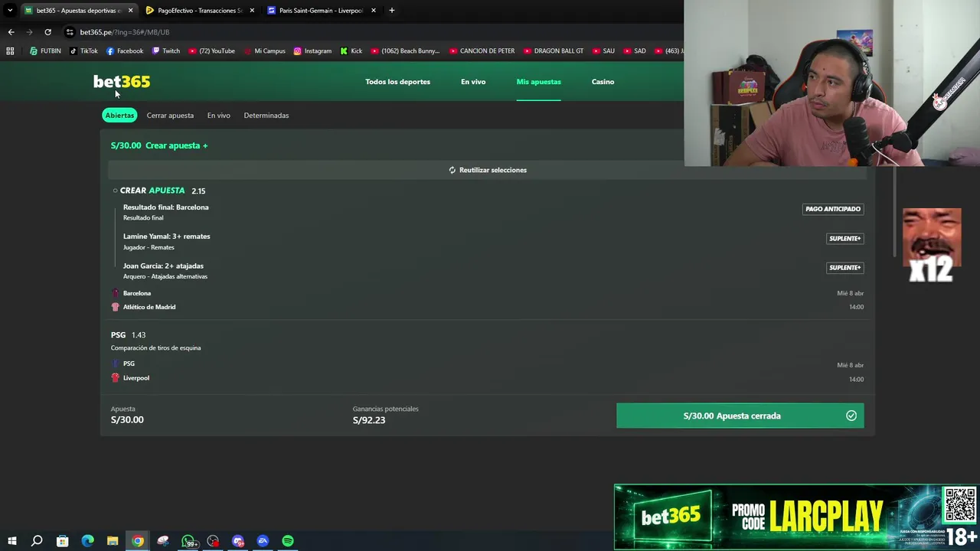Open Spotify from the taskbar
The image size is (980, 551).
point(288,541)
